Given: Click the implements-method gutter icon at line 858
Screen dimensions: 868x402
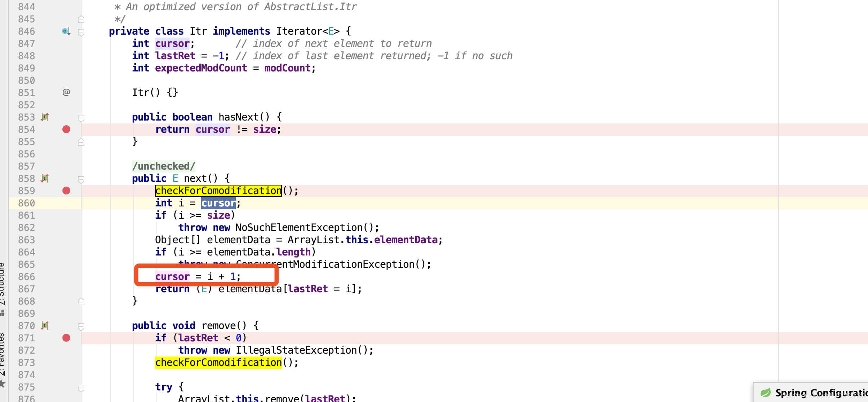Looking at the screenshot, I should pyautogui.click(x=45, y=178).
